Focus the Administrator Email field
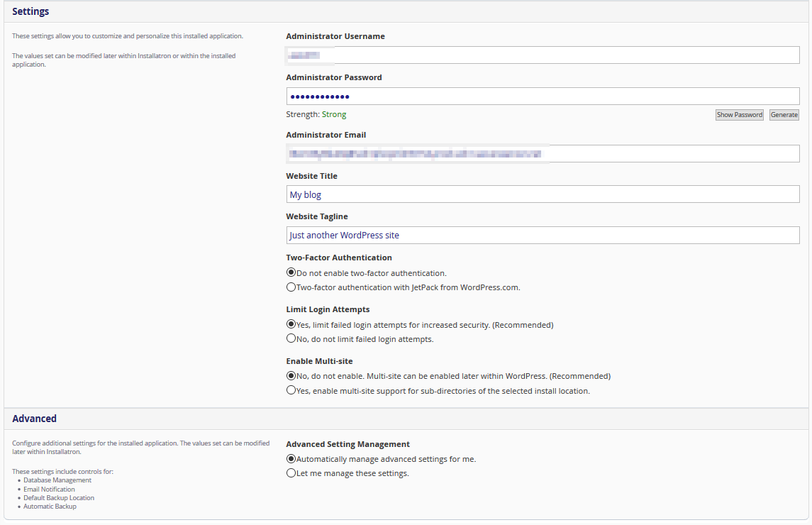812x525 pixels. point(543,153)
